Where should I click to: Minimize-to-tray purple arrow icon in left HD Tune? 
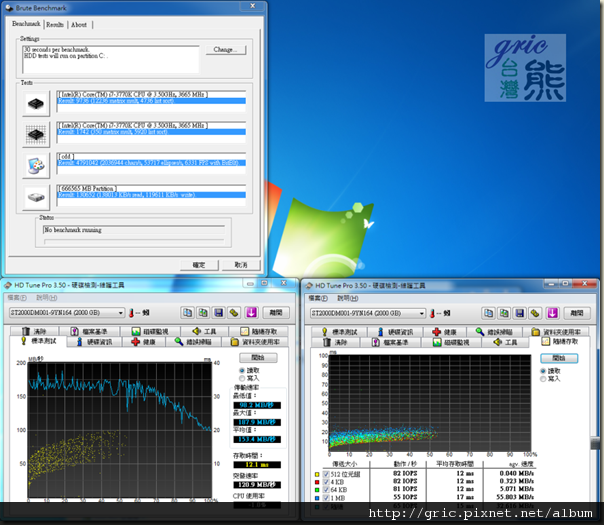click(252, 313)
